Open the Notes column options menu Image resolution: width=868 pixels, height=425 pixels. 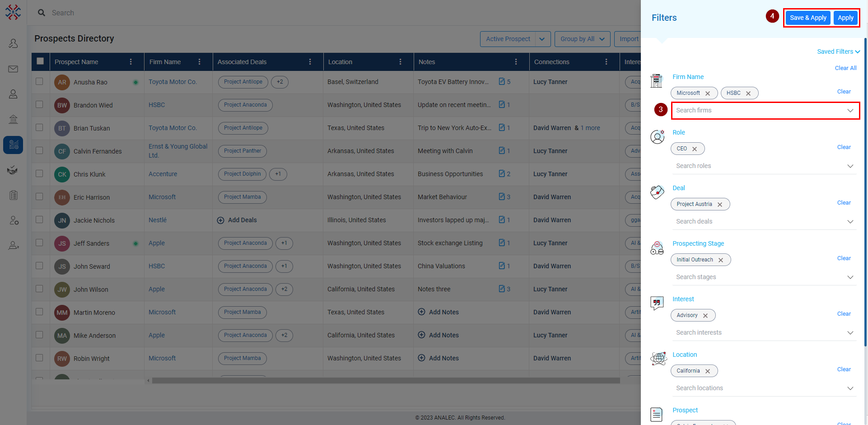516,62
